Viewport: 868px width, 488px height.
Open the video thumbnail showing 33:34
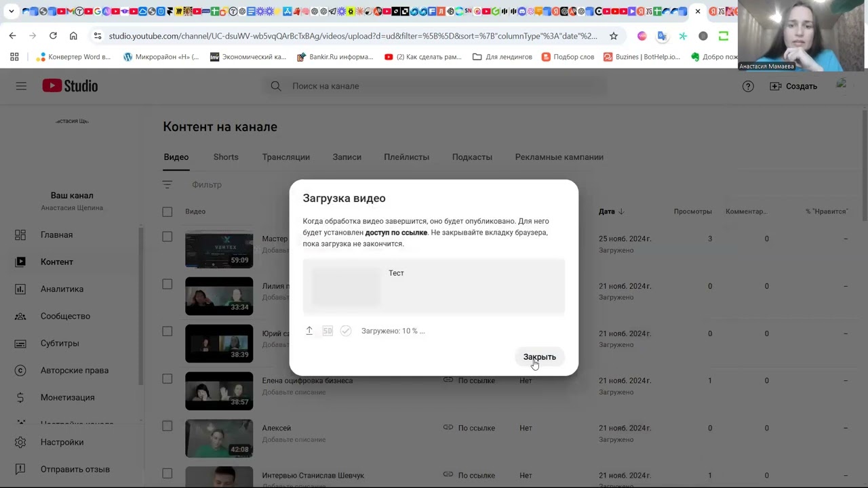pyautogui.click(x=219, y=296)
